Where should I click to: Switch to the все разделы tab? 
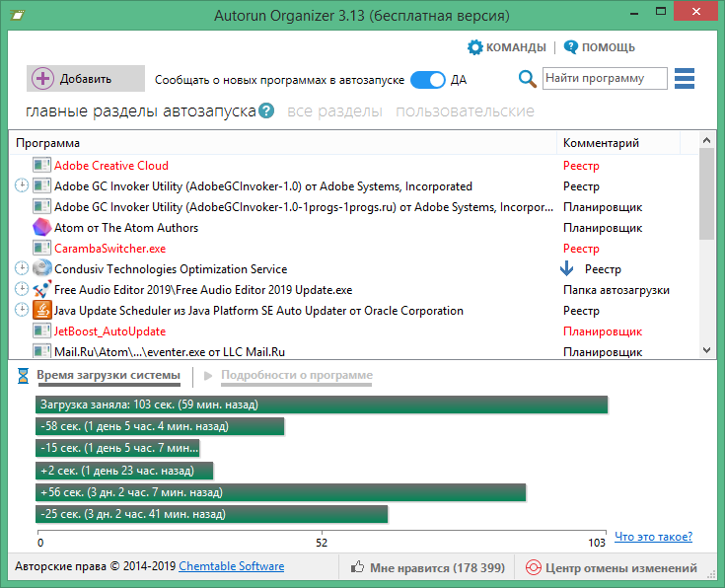334,111
